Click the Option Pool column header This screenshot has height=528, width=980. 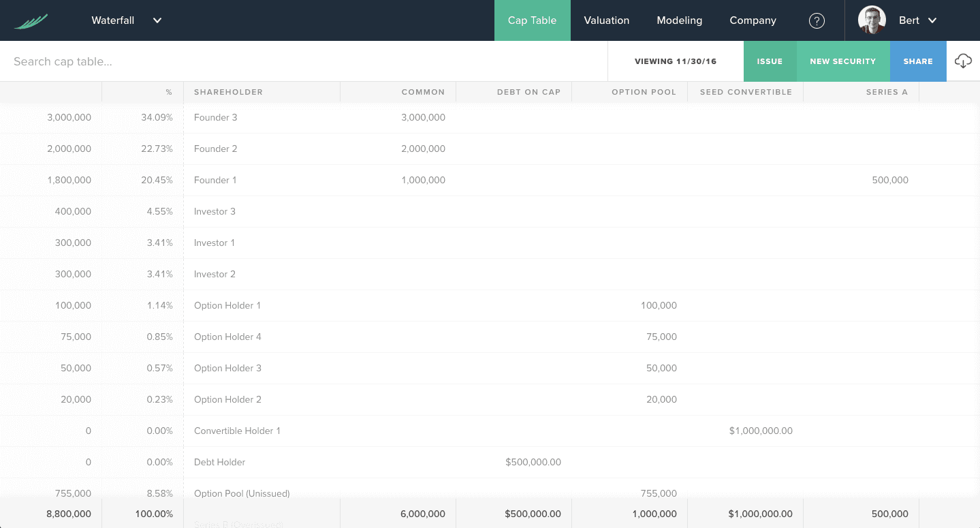click(x=644, y=92)
